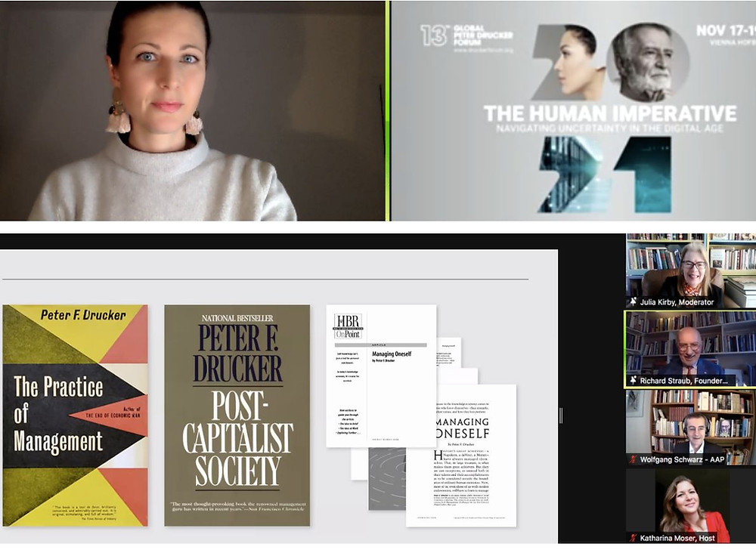The width and height of the screenshot is (756, 550).
Task: Click the muted microphone icon for Wolfgang Schwarz
Action: [634, 459]
